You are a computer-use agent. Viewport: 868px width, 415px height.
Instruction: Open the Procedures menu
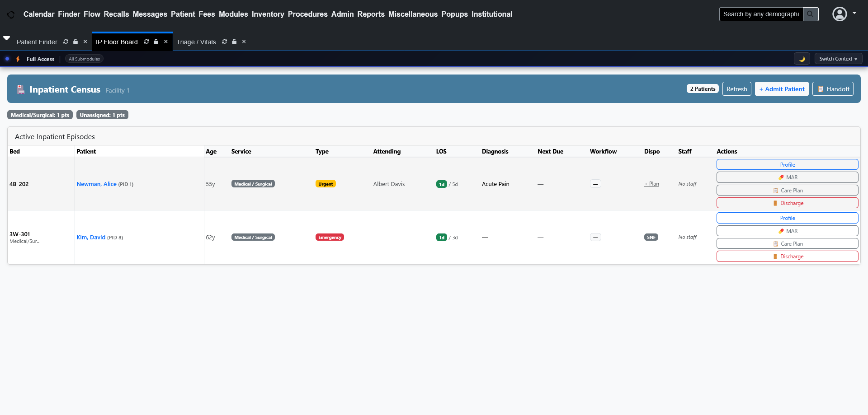(x=307, y=14)
